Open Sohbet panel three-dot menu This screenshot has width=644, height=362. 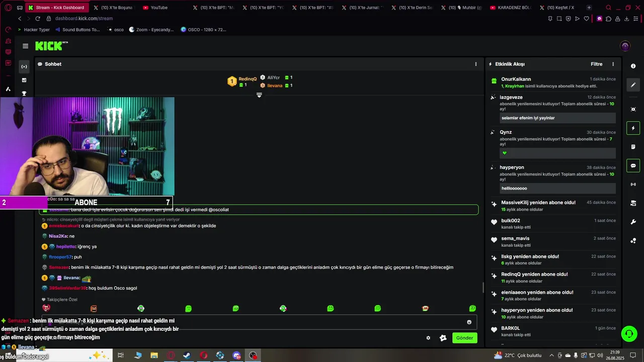pos(476,64)
